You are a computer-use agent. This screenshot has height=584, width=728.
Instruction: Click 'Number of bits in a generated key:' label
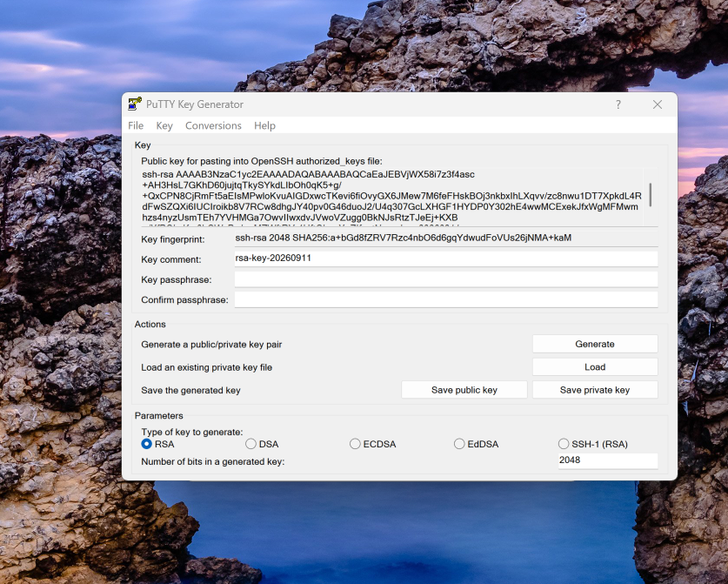tap(212, 462)
